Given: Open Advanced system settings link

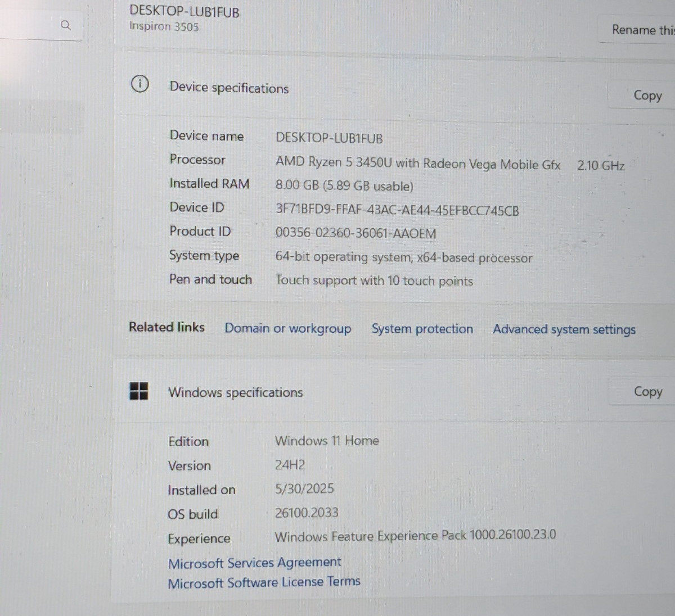Looking at the screenshot, I should 564,329.
